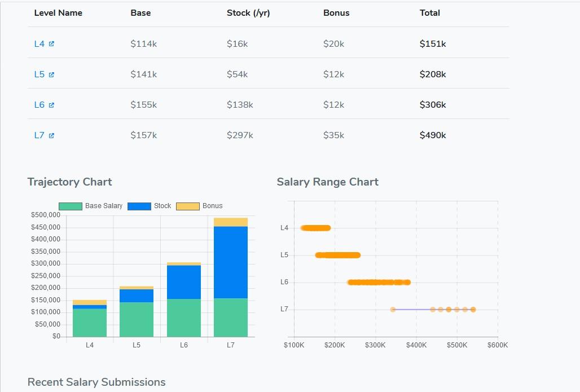Image resolution: width=580 pixels, height=392 pixels.
Task: Toggle the Stock legend item
Action: (162, 206)
